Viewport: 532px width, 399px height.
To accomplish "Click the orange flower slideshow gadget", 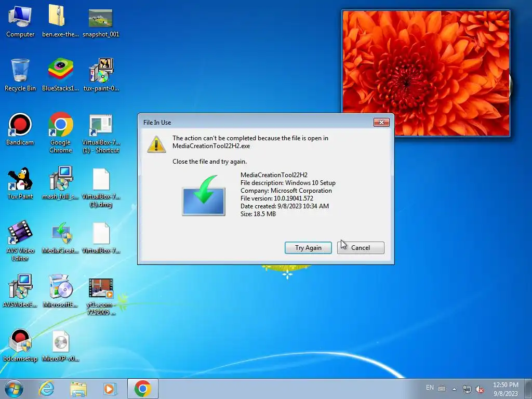I will click(426, 73).
